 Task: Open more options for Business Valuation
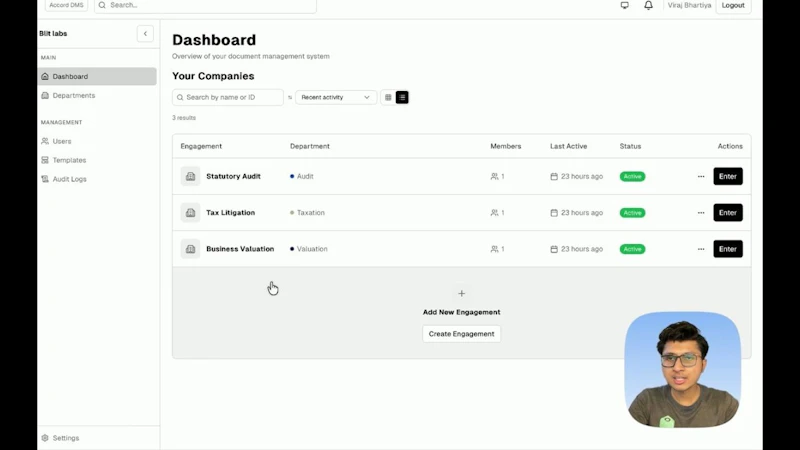(x=701, y=249)
